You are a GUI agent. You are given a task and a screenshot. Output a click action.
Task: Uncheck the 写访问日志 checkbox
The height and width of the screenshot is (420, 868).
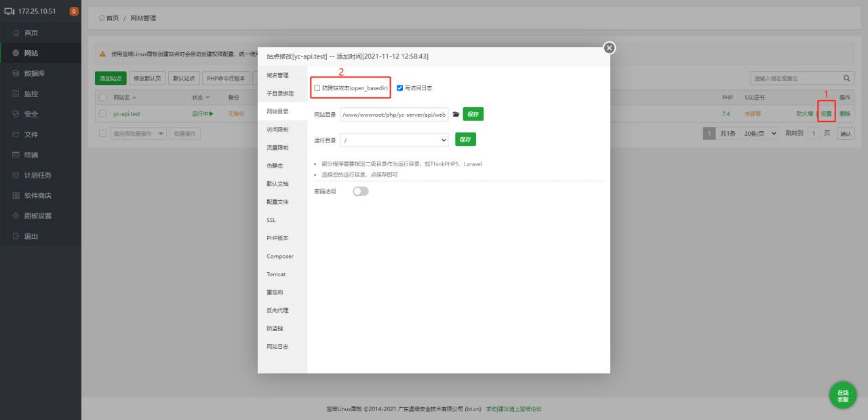point(400,88)
